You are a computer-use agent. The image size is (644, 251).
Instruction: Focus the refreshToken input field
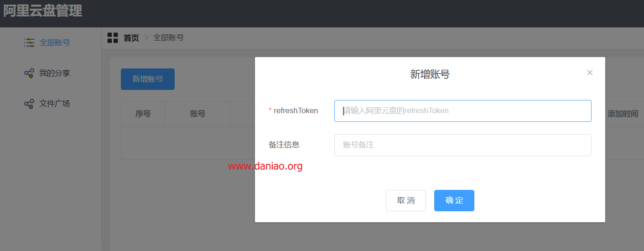pyautogui.click(x=463, y=111)
